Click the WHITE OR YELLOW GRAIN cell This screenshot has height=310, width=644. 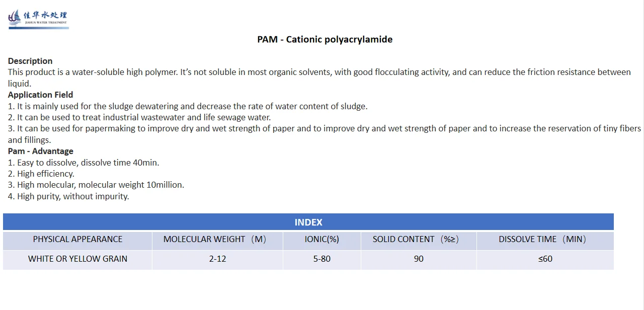(x=77, y=259)
